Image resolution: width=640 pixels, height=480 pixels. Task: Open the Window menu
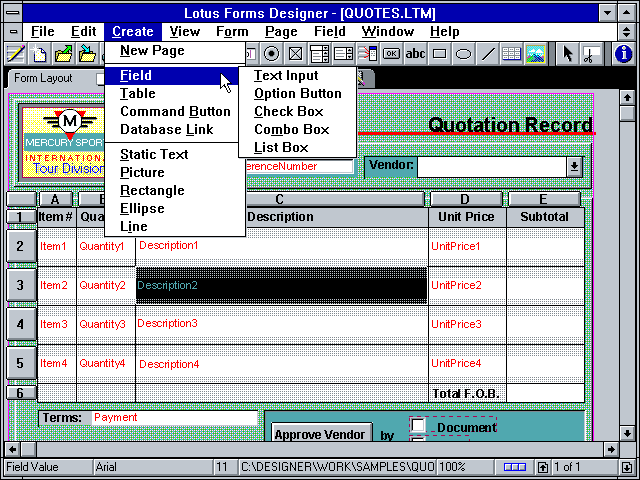388,31
